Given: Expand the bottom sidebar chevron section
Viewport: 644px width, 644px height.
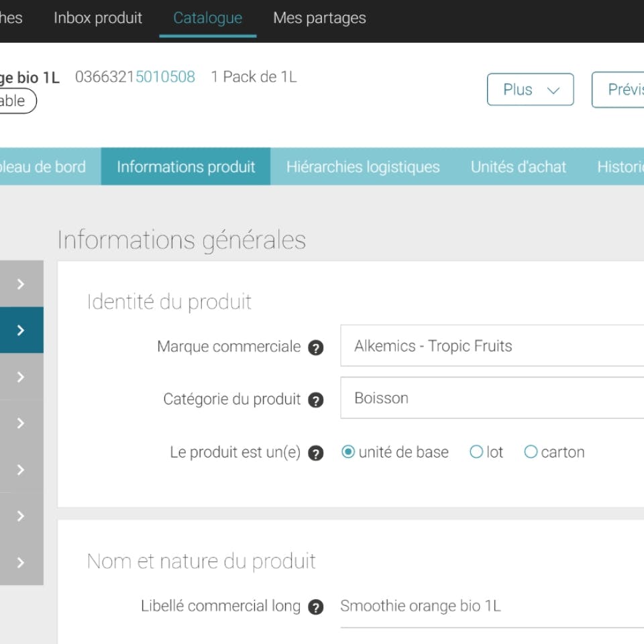Looking at the screenshot, I should point(21,562).
